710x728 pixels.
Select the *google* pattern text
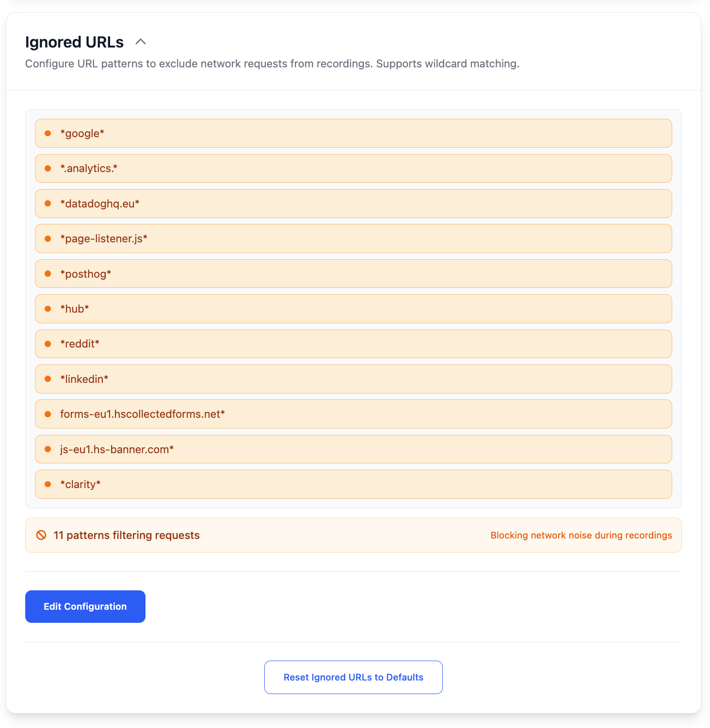tap(82, 134)
